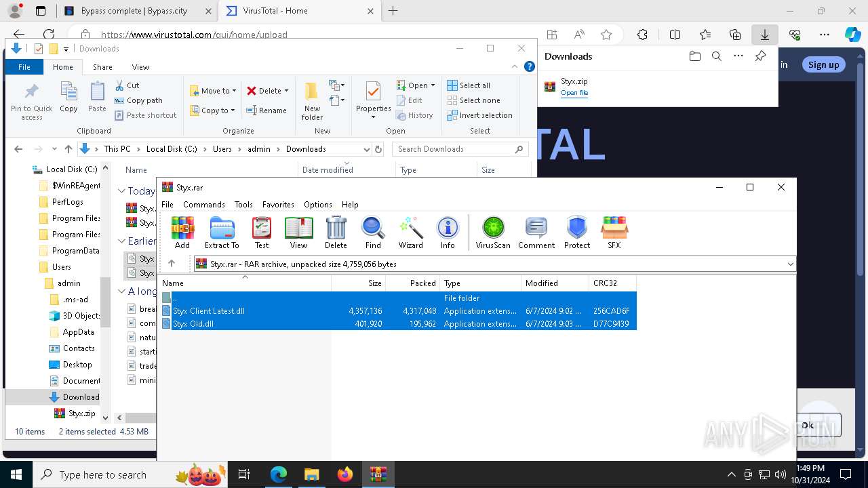
Task: Create SFX archive
Action: [614, 232]
